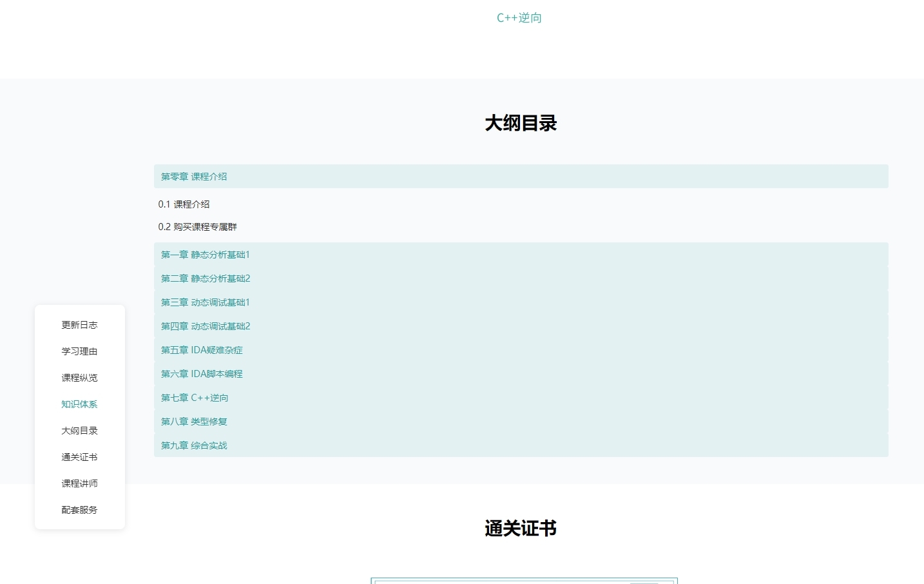Select 知识体系 in the floating sidebar

79,404
